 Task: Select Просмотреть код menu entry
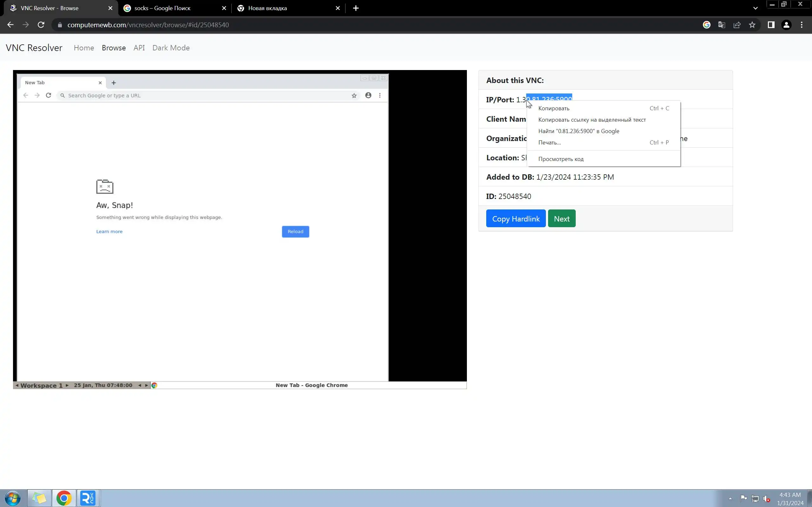tap(561, 159)
